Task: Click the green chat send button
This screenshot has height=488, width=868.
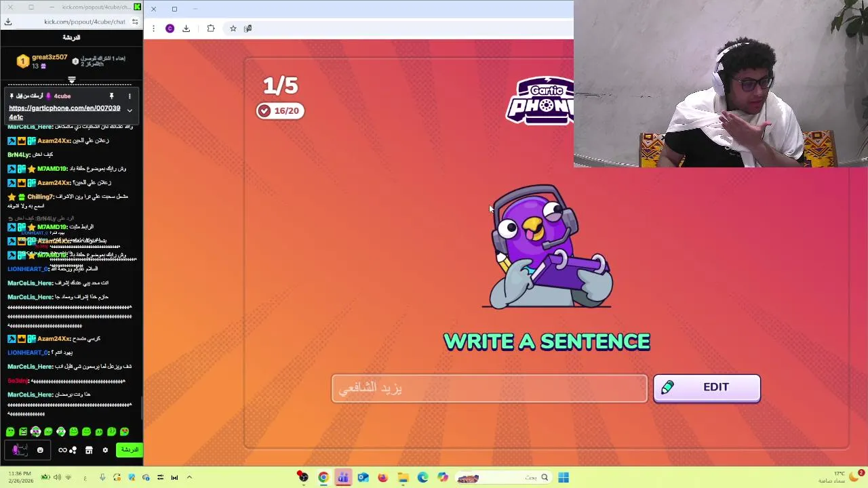Action: coord(129,450)
